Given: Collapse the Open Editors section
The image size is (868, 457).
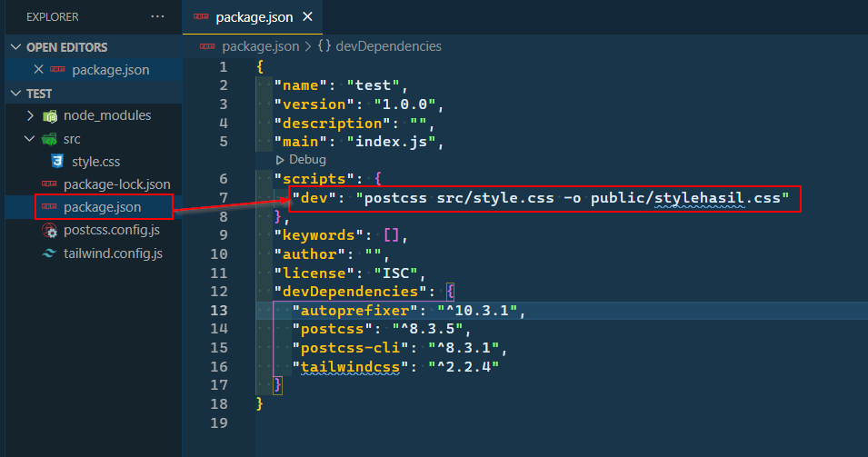Looking at the screenshot, I should tap(15, 47).
